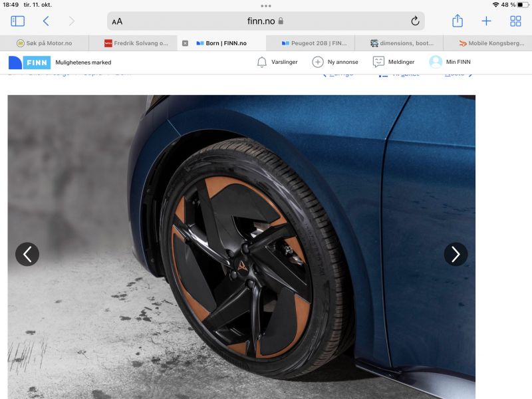
Task: Show the tab overview grid
Action: point(515,21)
